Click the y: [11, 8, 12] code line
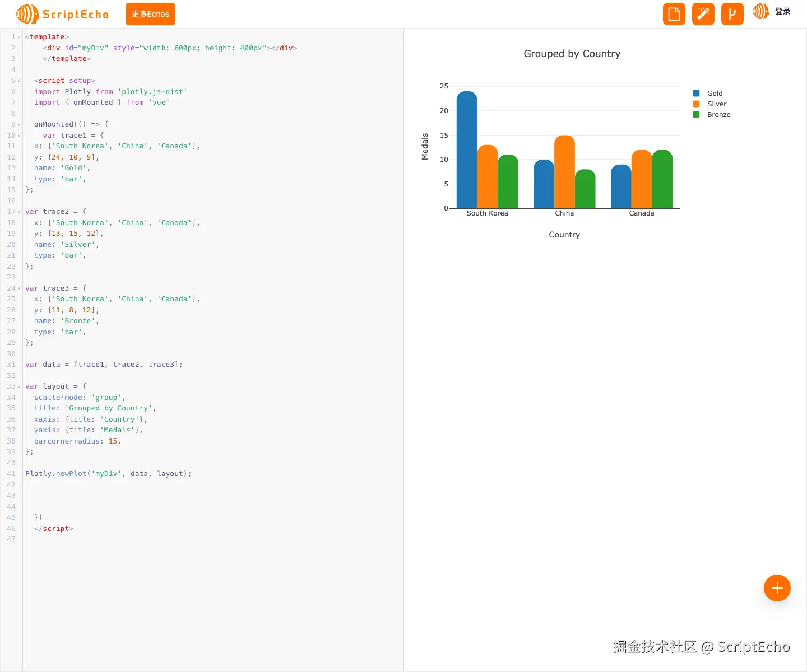This screenshot has width=807, height=672. tap(66, 310)
